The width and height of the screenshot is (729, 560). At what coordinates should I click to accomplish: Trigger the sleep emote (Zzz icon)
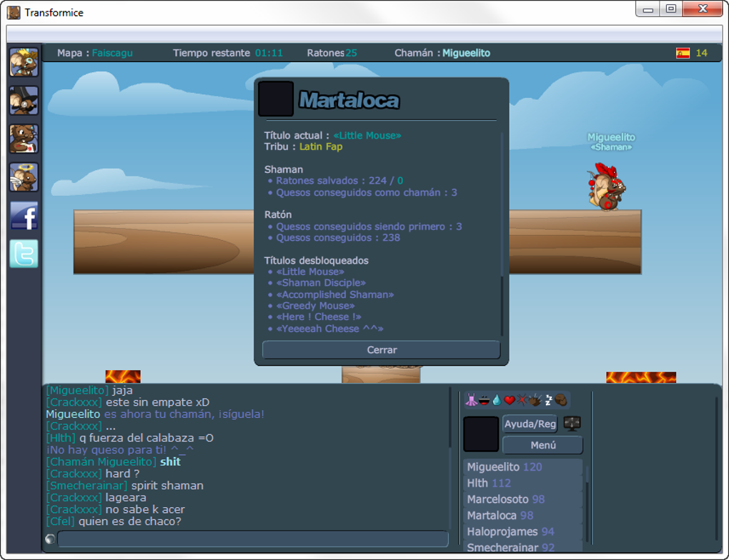coord(549,400)
